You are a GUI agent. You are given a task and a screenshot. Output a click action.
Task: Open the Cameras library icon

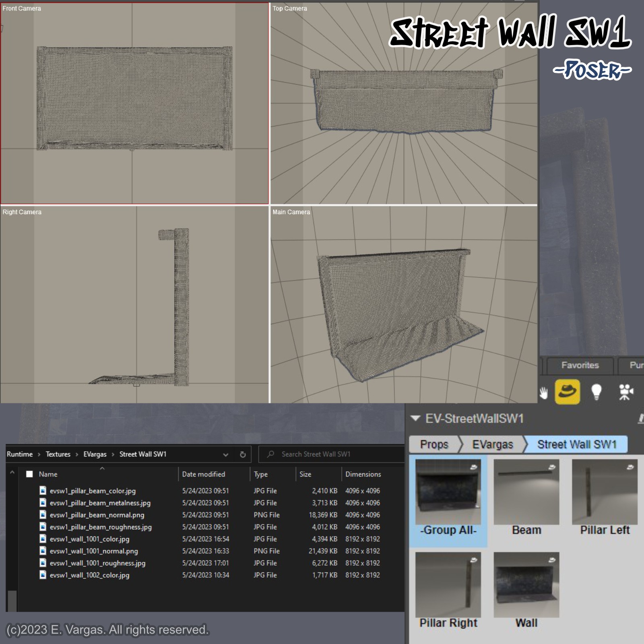click(x=626, y=392)
